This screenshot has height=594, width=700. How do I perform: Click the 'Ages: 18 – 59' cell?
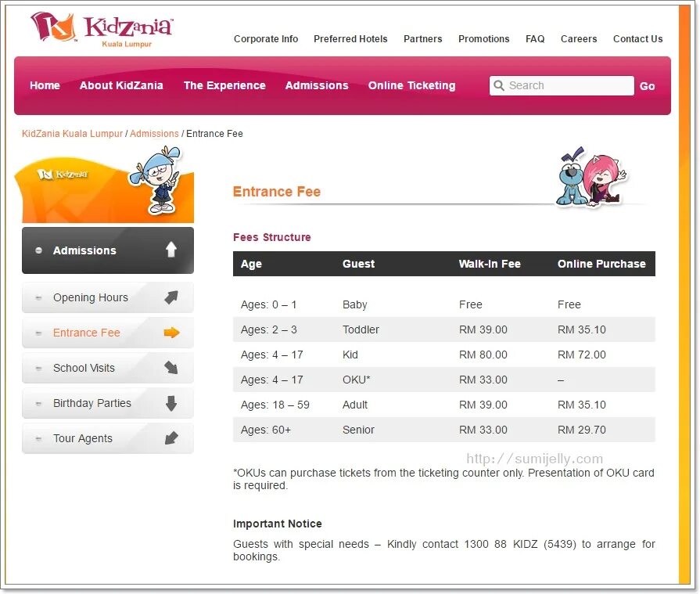tap(275, 405)
